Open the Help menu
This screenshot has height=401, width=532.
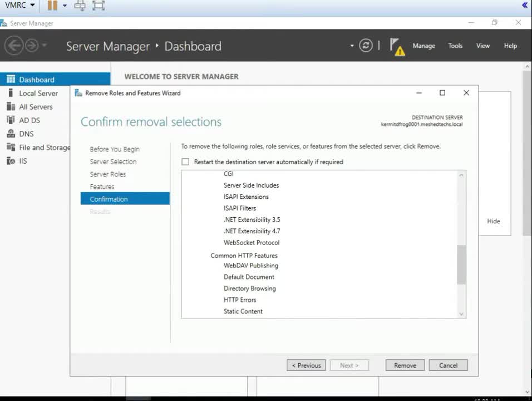(510, 46)
